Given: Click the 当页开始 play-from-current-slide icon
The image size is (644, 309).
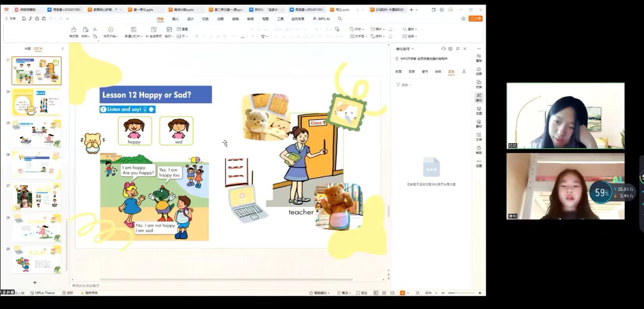Looking at the screenshot, I should (111, 30).
